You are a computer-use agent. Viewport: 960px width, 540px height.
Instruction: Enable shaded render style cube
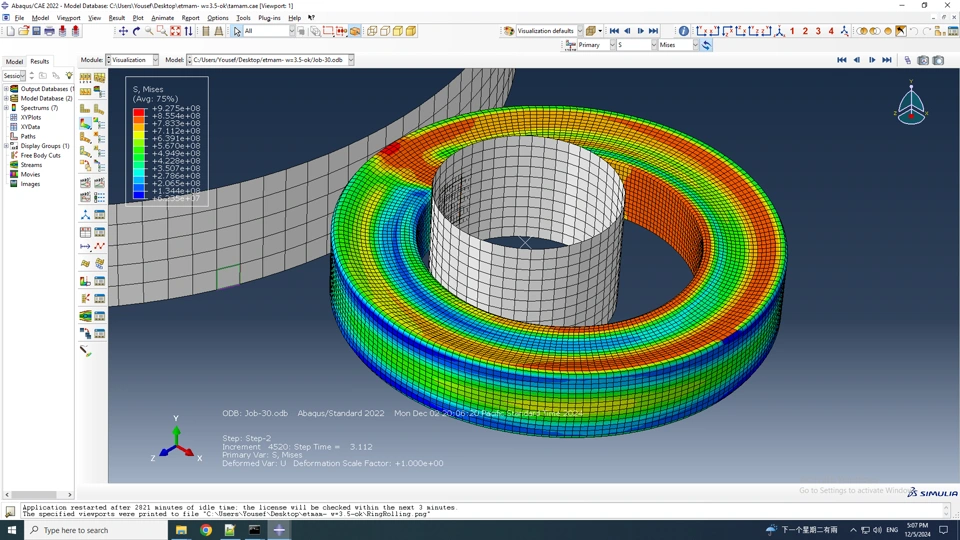point(411,31)
